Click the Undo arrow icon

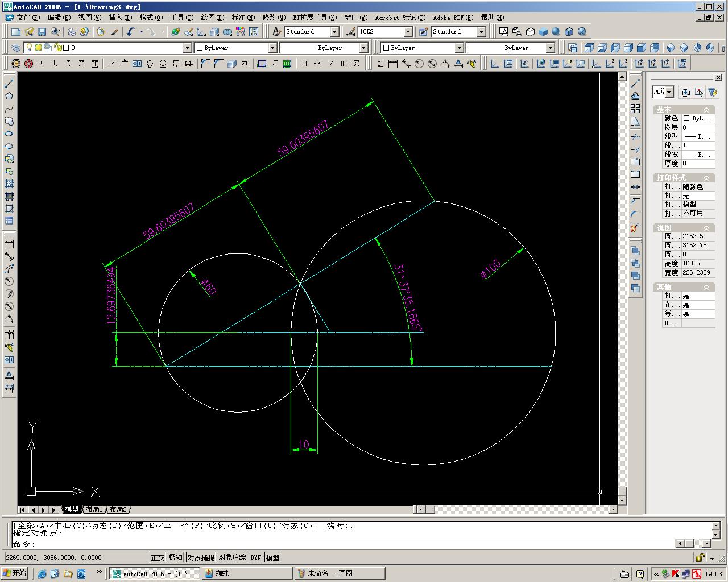tap(131, 32)
